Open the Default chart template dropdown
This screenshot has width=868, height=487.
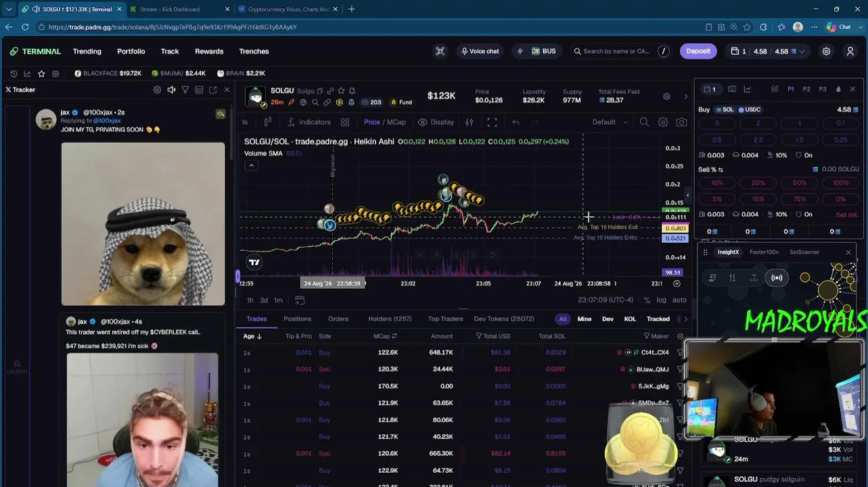(610, 122)
